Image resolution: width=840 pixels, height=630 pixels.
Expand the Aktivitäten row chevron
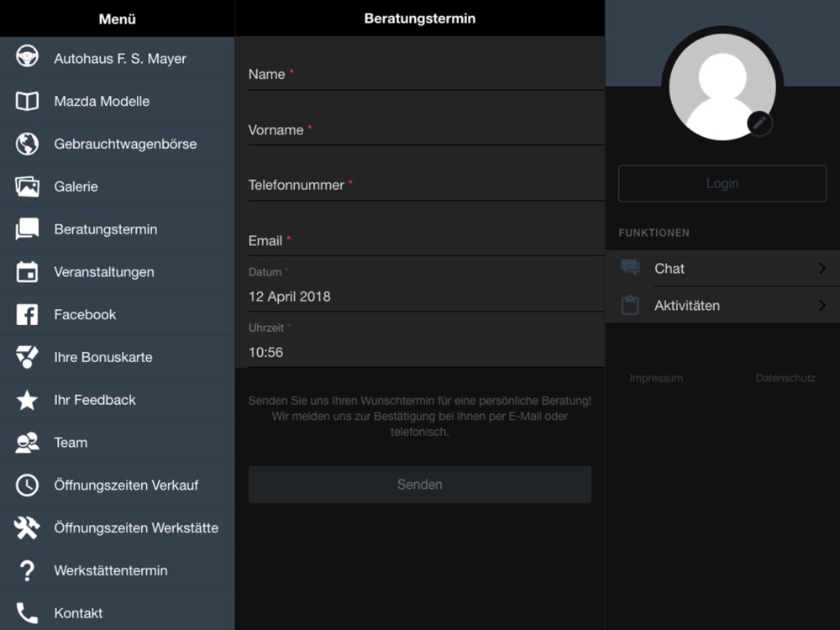(822, 306)
